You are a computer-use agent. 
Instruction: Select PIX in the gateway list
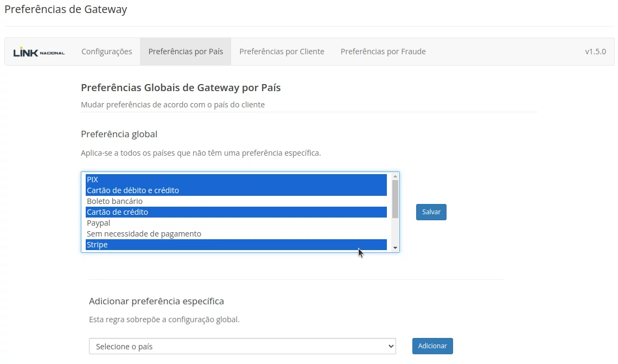pyautogui.click(x=236, y=180)
